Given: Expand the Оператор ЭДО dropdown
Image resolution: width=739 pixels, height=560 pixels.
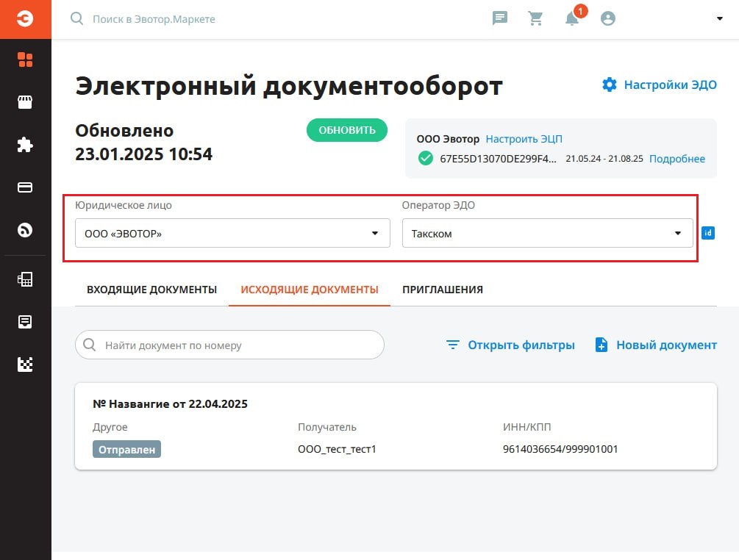Looking at the screenshot, I should [x=547, y=233].
